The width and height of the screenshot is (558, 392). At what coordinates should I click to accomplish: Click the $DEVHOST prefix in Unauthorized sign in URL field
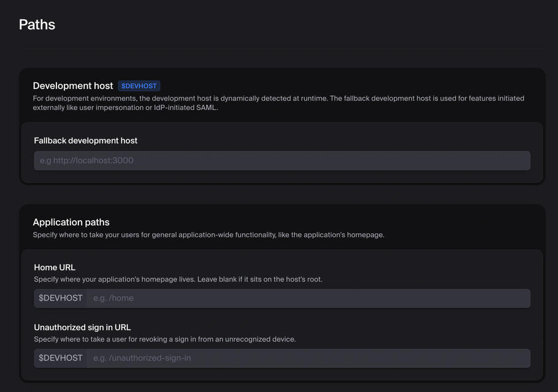(61, 358)
